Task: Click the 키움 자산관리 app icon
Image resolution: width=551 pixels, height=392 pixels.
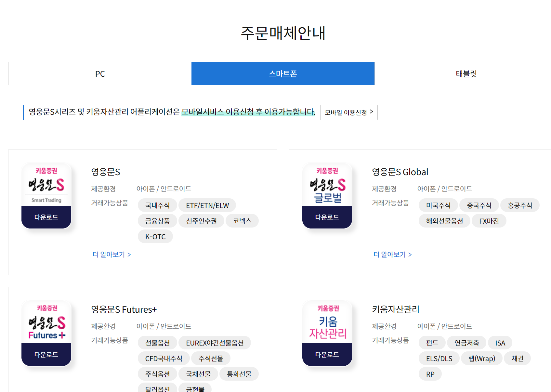Action: [x=327, y=322]
